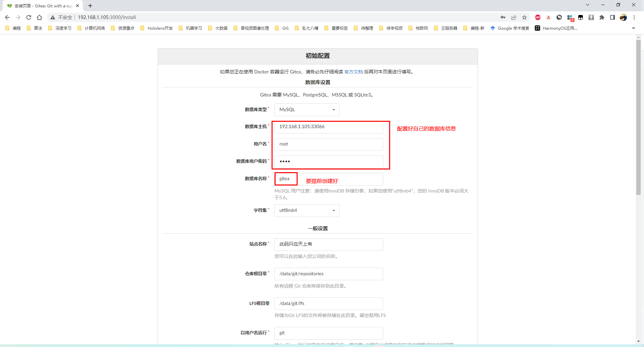Open the 云服务器 bookmark folder
Screen dimensions: 644x347
(x=446, y=28)
